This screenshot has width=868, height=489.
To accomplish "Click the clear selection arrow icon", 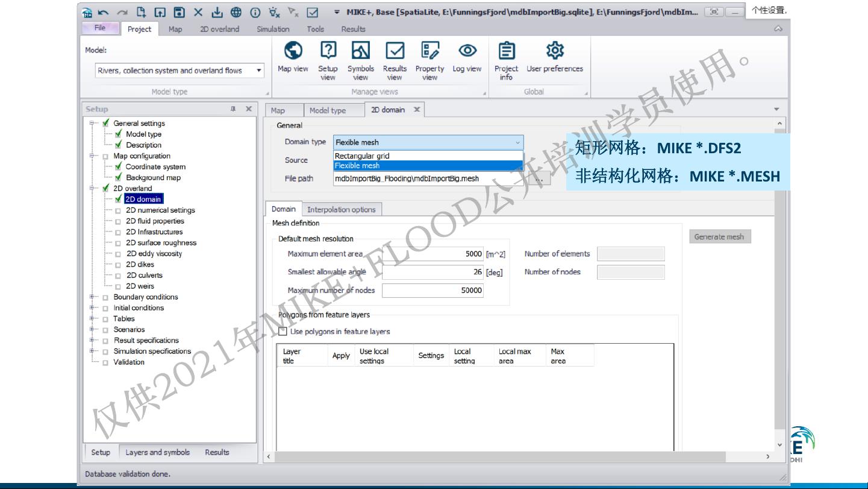I will (293, 12).
